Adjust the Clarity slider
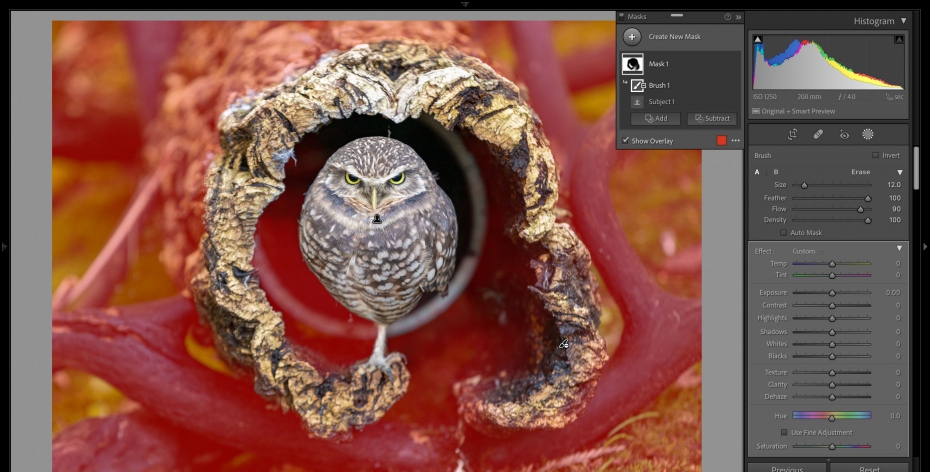 tap(832, 385)
